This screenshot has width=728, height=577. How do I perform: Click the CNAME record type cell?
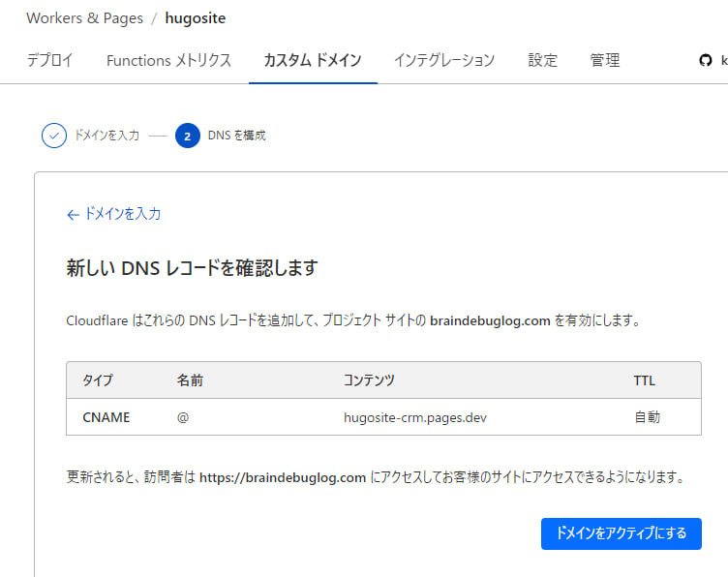[106, 417]
